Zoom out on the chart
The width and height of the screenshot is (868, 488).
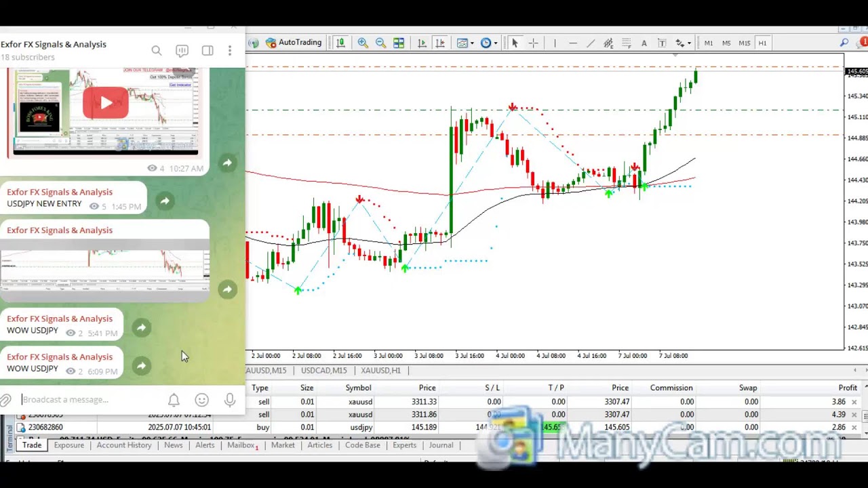[380, 43]
